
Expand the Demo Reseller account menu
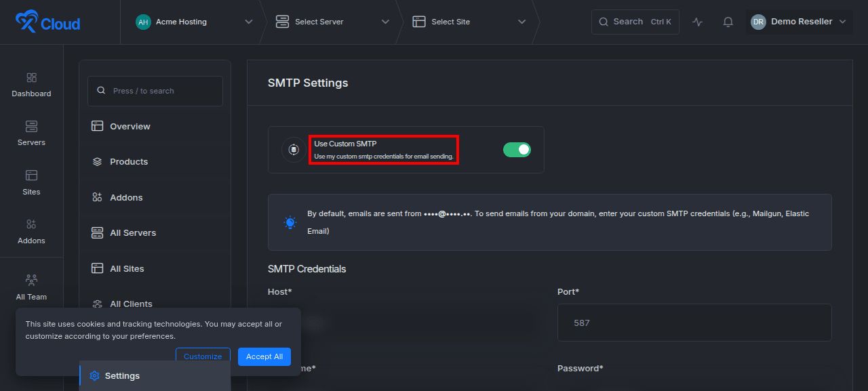click(x=800, y=22)
